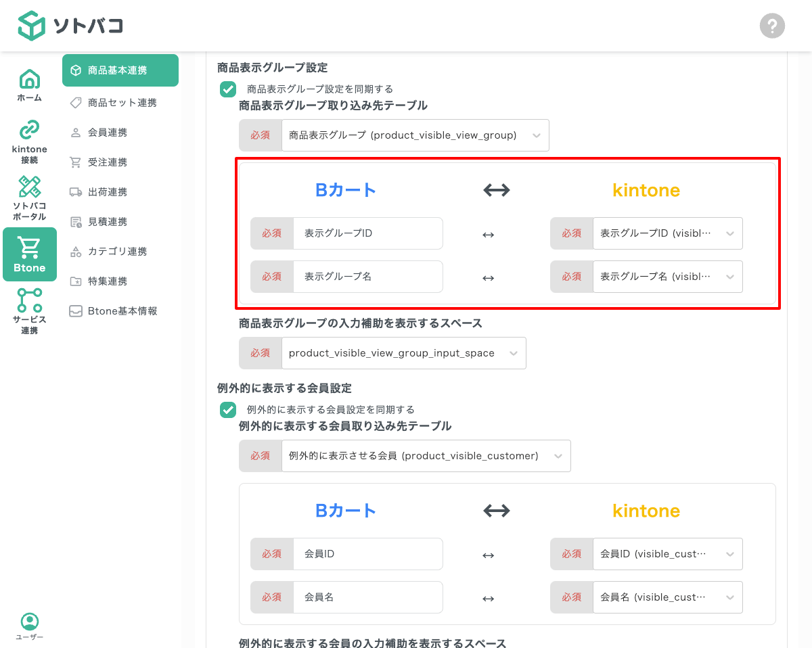The image size is (812, 648).
Task: Expand the kintone 表示グループID dropdown
Action: tap(667, 233)
